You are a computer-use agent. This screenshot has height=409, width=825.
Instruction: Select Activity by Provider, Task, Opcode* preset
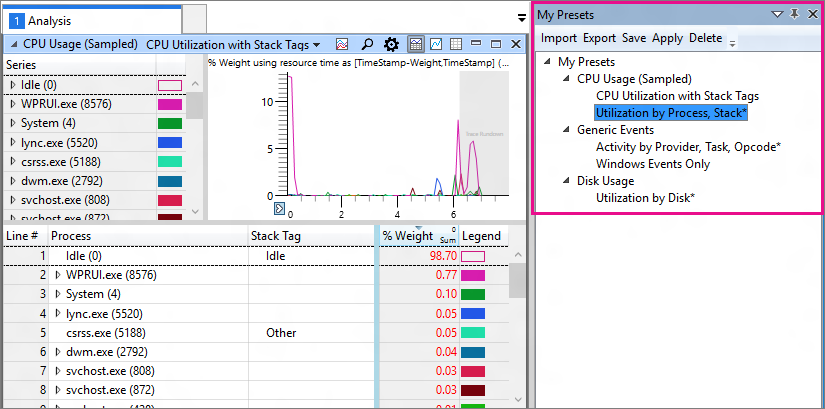pyautogui.click(x=688, y=147)
